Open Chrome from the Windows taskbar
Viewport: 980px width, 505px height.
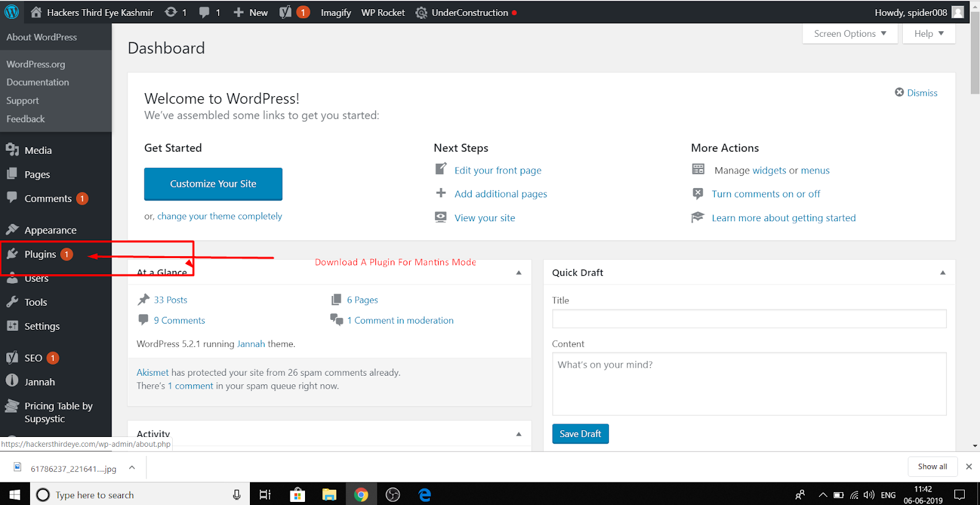coord(361,495)
